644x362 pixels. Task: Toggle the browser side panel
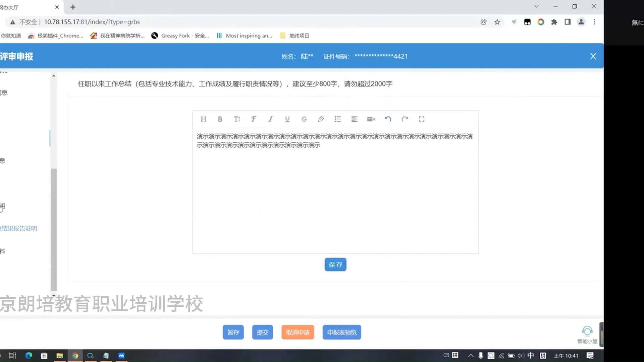pyautogui.click(x=568, y=22)
